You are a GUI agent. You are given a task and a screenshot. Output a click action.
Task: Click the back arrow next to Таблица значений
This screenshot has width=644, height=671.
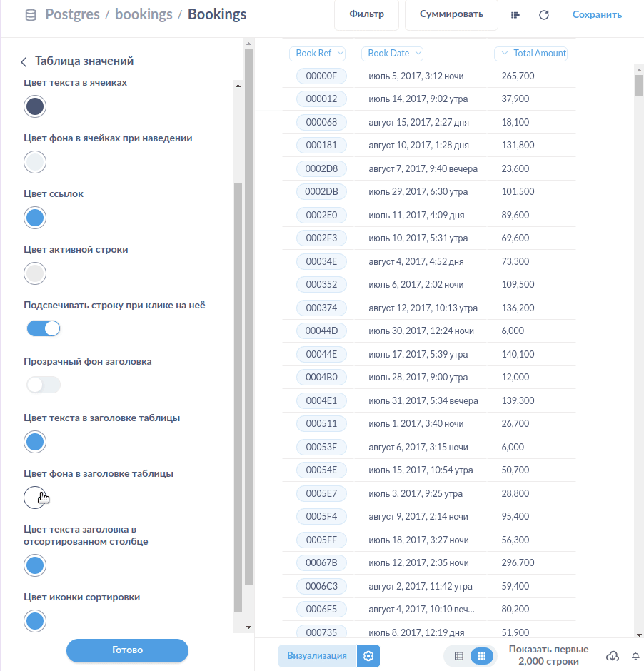point(24,62)
